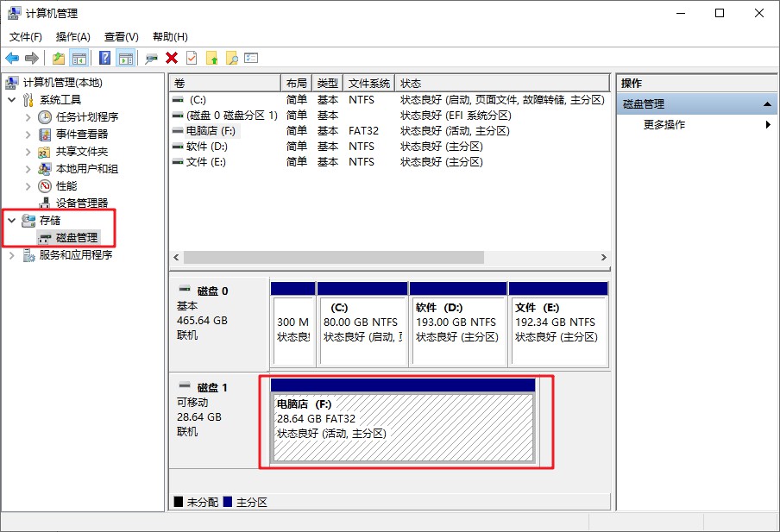Open the 操作(A) menu

(72, 37)
